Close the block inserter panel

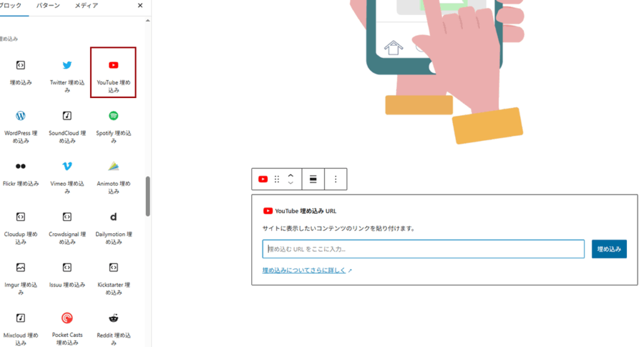[x=140, y=5]
